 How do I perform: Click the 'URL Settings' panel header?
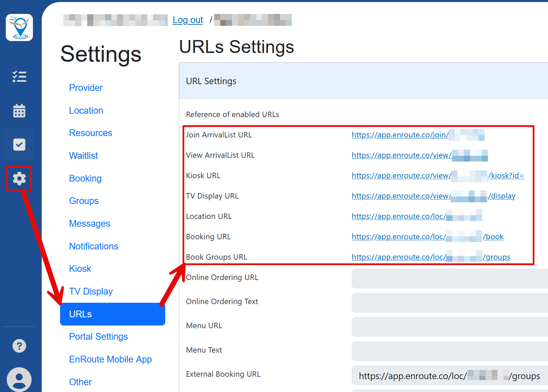(x=363, y=81)
